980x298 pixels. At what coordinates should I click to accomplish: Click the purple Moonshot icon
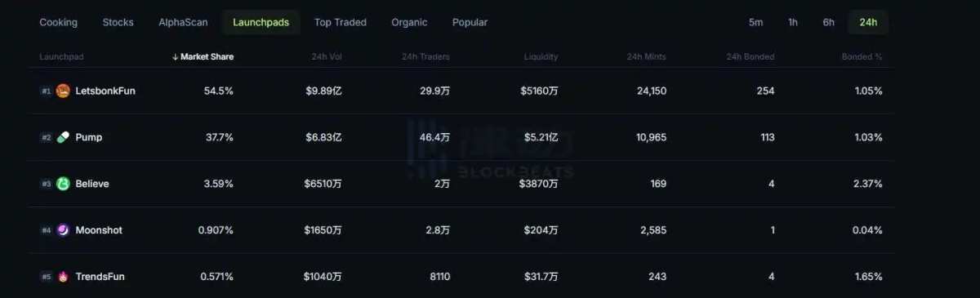tap(63, 230)
